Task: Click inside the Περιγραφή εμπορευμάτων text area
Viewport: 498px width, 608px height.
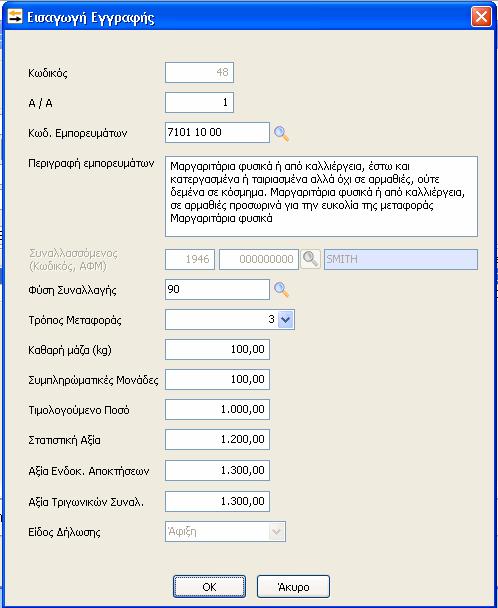Action: (x=321, y=197)
